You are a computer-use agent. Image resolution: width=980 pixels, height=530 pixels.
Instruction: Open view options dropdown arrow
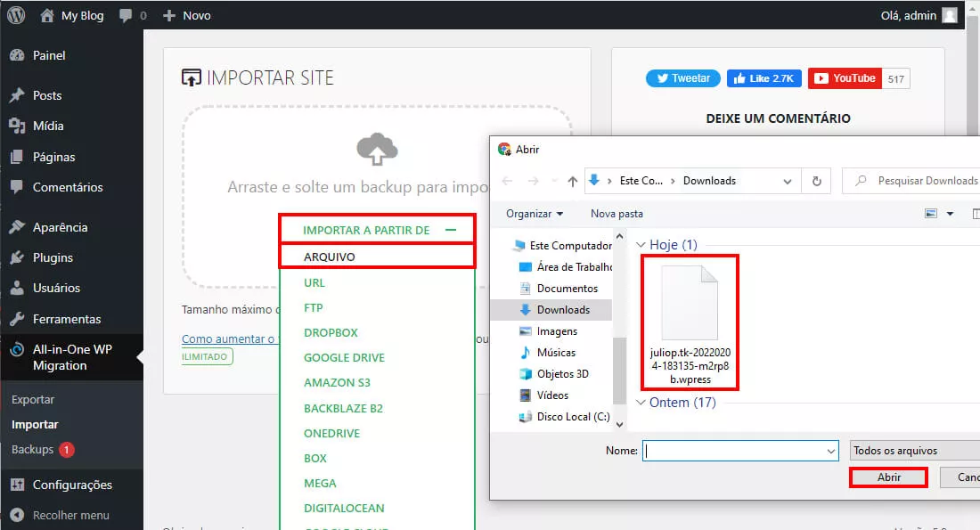(950, 214)
